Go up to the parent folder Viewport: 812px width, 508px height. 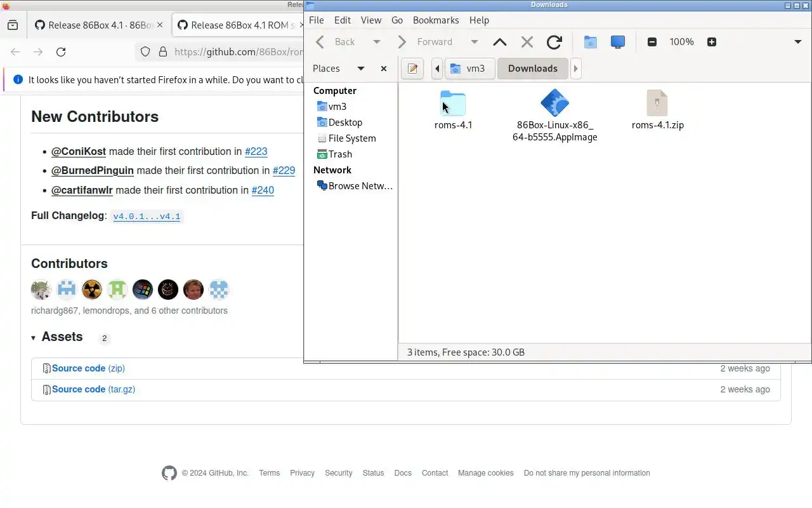tap(500, 42)
